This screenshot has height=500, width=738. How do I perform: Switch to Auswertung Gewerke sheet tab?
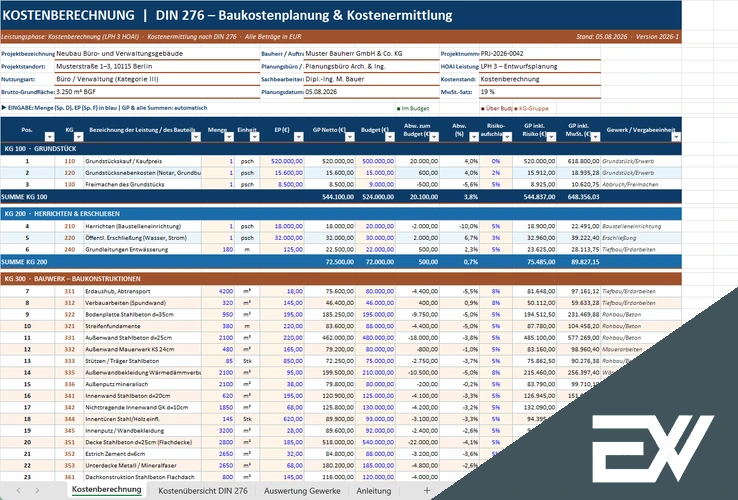302,491
